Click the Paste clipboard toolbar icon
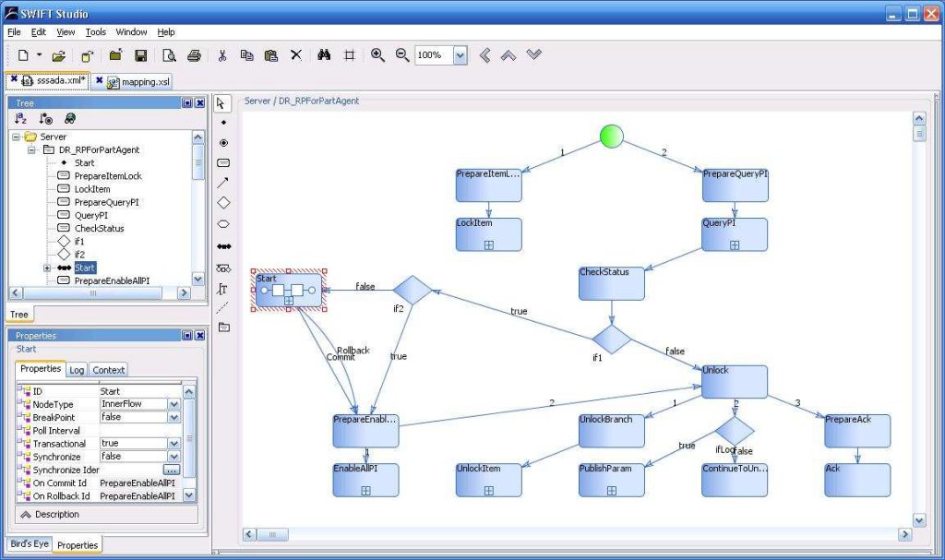This screenshot has width=945, height=560. [271, 55]
